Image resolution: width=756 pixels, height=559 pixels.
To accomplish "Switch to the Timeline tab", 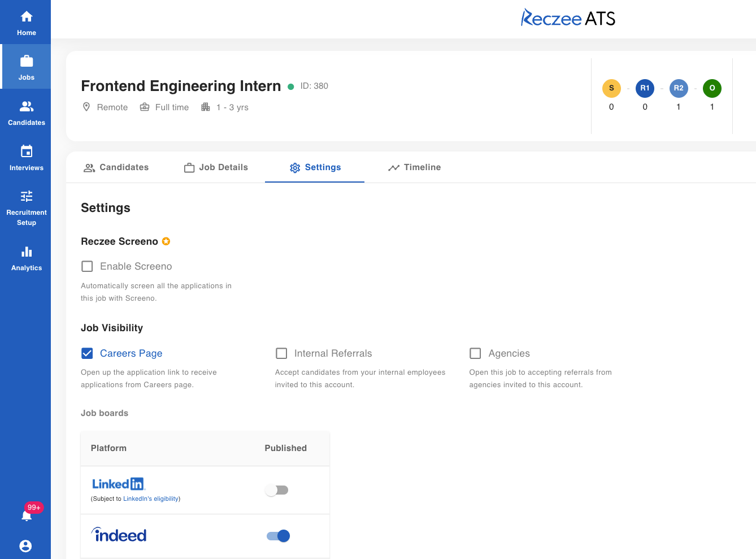I will click(414, 167).
